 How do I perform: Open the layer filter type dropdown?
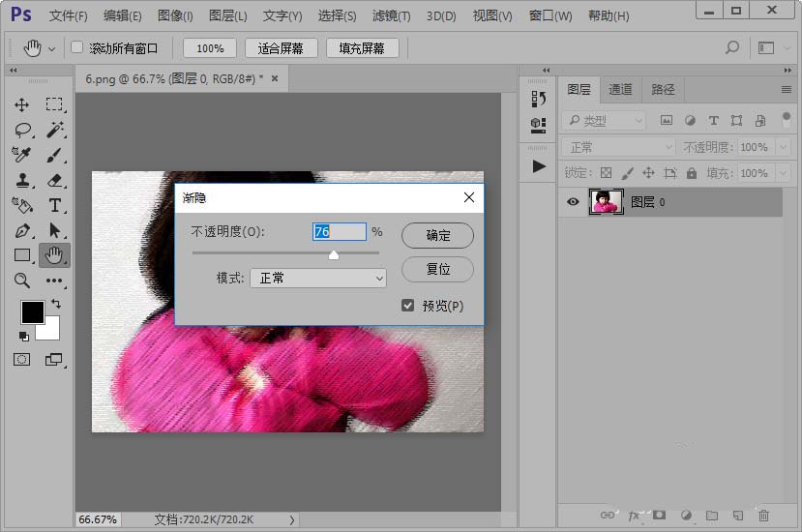[x=604, y=121]
